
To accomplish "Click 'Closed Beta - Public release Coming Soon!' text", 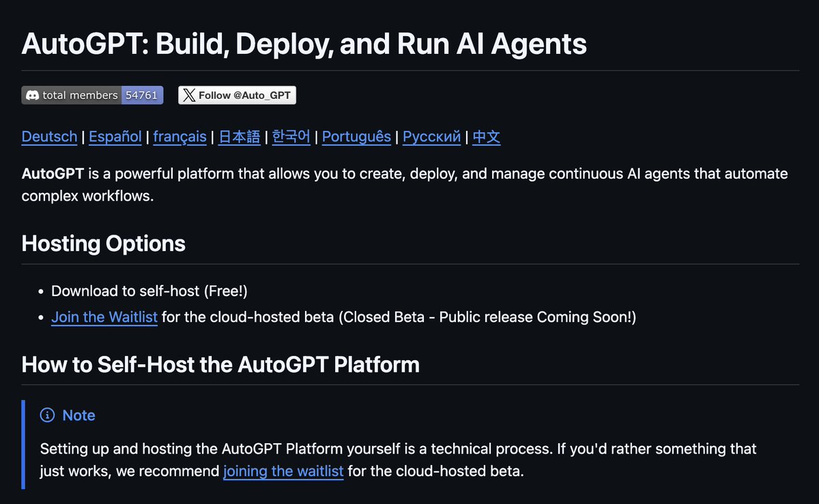I will (x=487, y=317).
